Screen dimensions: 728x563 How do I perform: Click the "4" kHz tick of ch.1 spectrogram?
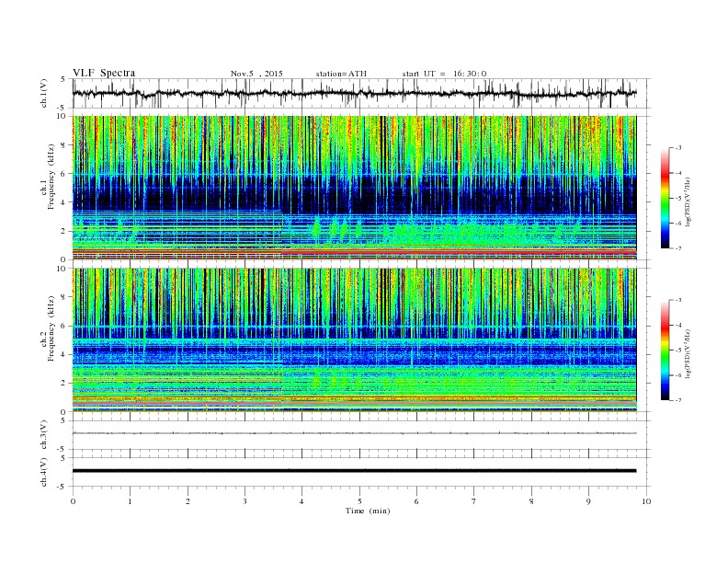[64, 202]
